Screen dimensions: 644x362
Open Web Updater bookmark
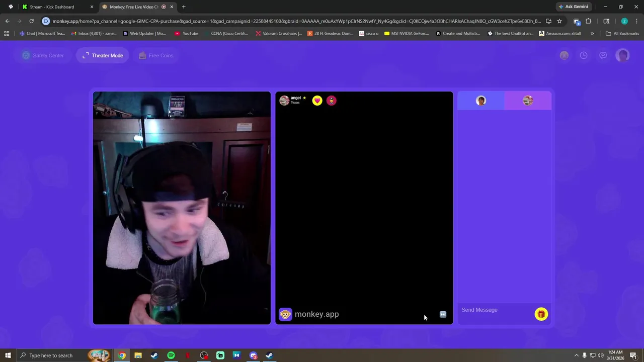(x=144, y=34)
